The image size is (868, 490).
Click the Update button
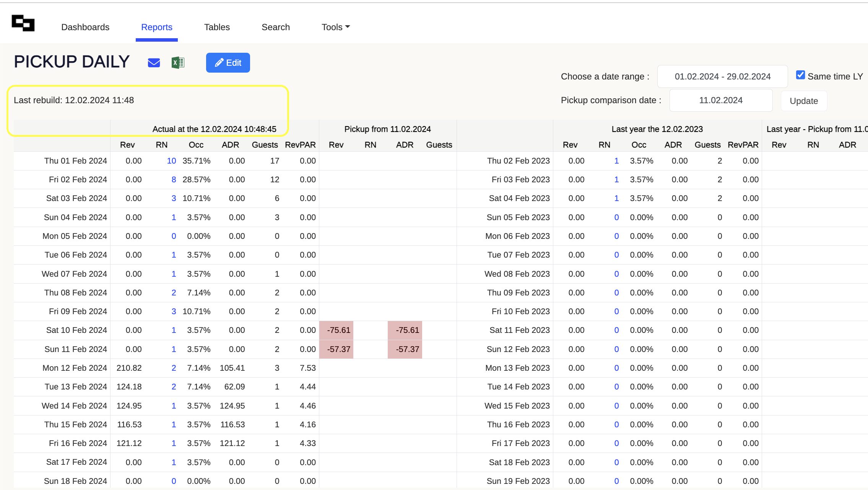click(804, 101)
